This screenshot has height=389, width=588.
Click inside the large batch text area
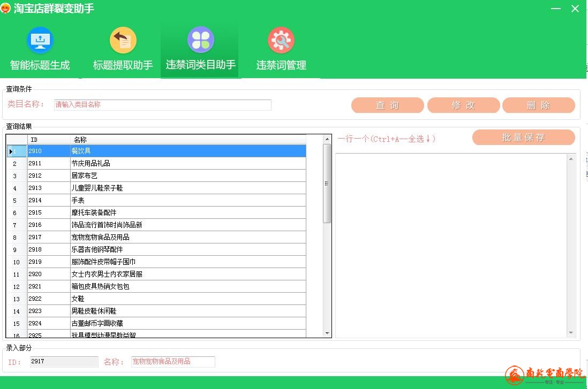[451, 246]
